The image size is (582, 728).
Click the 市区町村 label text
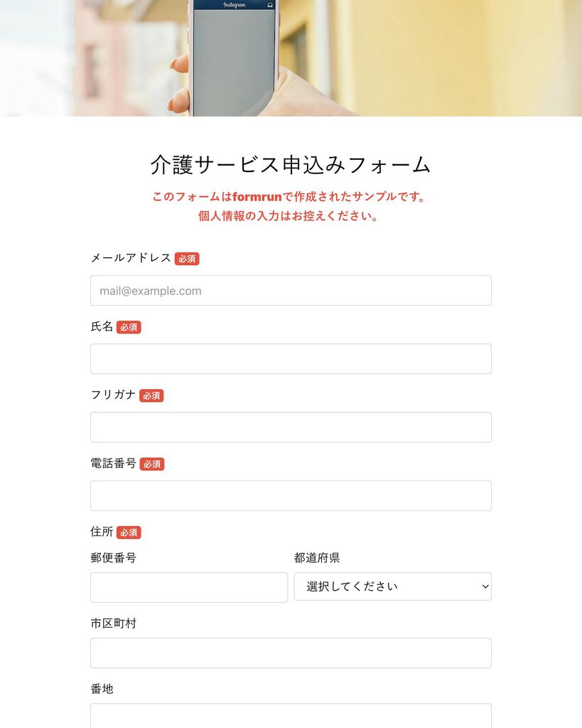click(x=113, y=623)
